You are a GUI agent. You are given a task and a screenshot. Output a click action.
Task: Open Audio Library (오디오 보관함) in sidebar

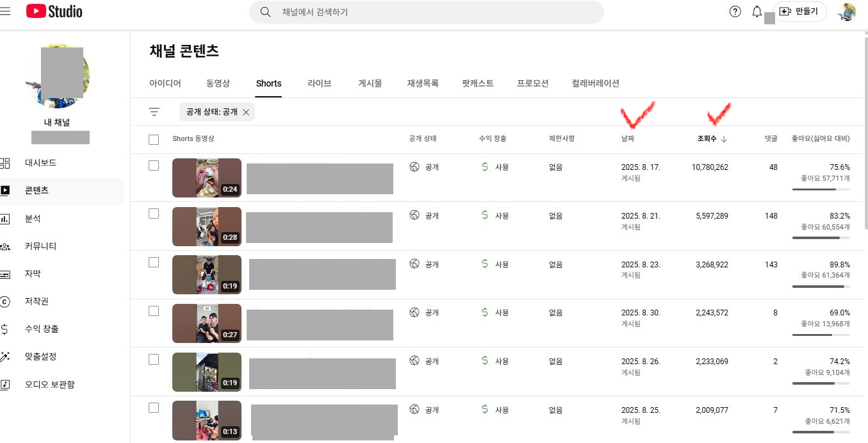[x=49, y=385]
